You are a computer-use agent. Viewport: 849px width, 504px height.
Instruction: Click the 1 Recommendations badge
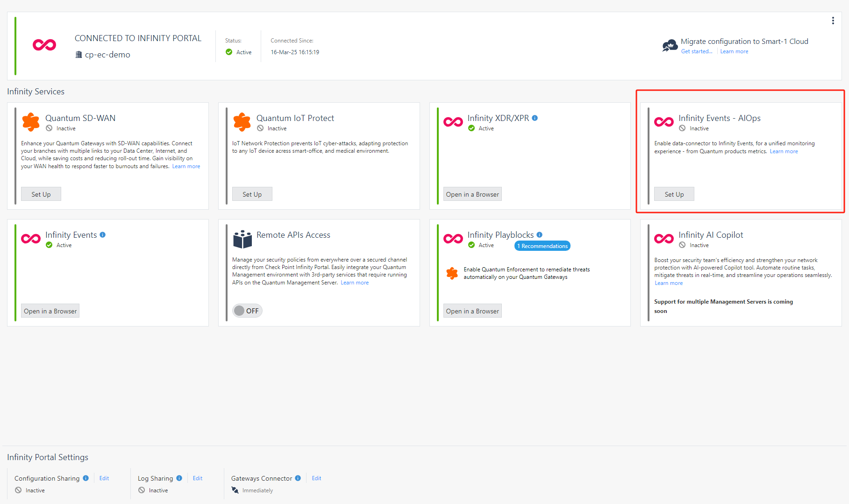542,246
